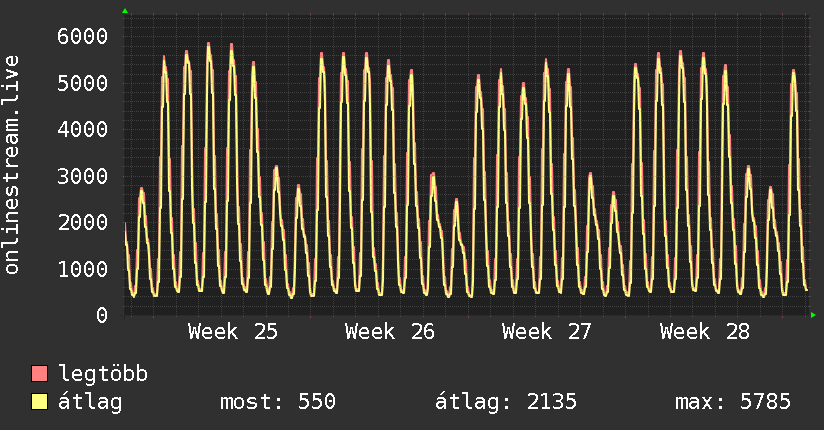The image size is (824, 430).
Task: Click the max: 5785 statistic
Action: pos(733,402)
